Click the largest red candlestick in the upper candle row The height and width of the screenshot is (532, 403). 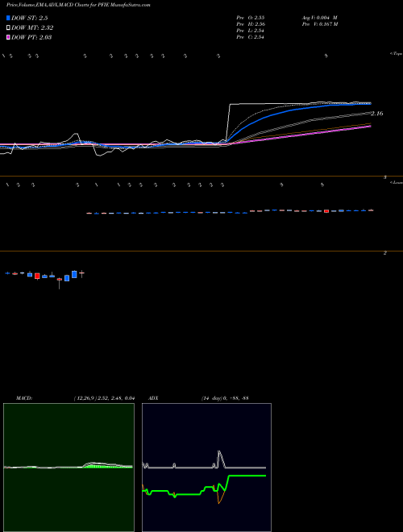[x=326, y=211]
